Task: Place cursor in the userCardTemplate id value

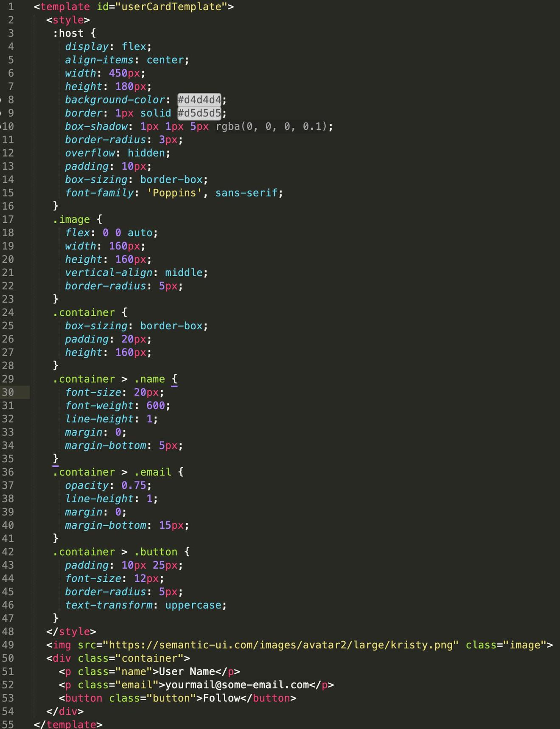Action: point(171,7)
